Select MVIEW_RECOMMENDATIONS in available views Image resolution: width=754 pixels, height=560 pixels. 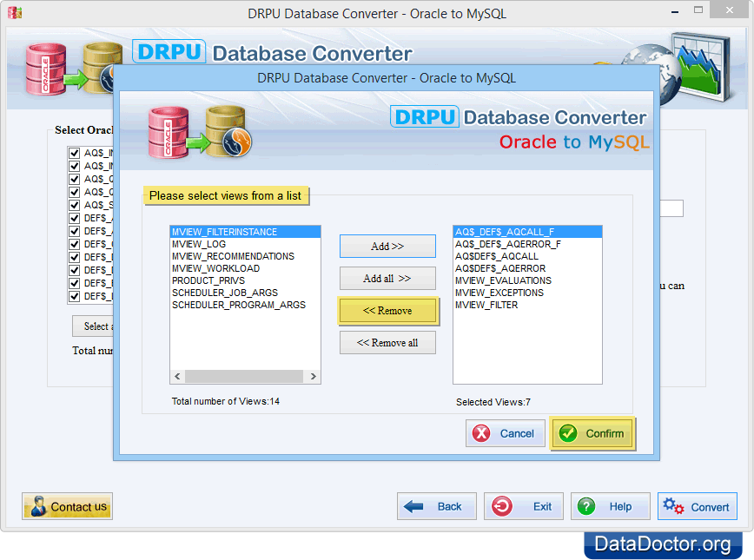[245, 256]
